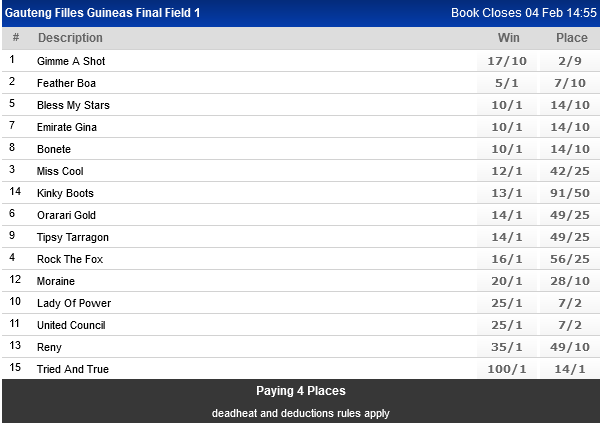Click the Description column header
Image resolution: width=600 pixels, height=423 pixels.
pos(70,38)
